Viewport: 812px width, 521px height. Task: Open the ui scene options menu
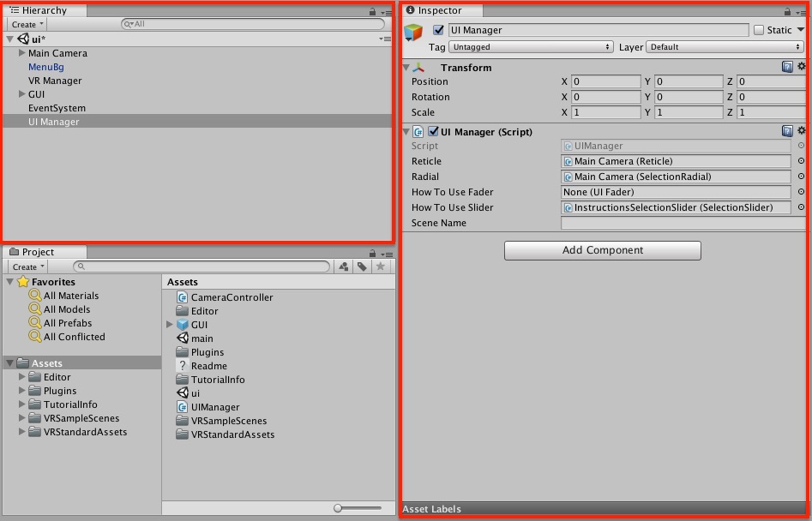[x=385, y=39]
